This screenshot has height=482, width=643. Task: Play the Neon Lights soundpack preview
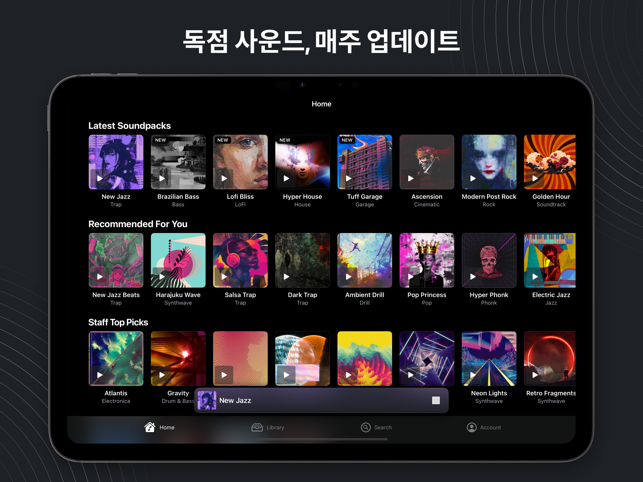coord(473,375)
